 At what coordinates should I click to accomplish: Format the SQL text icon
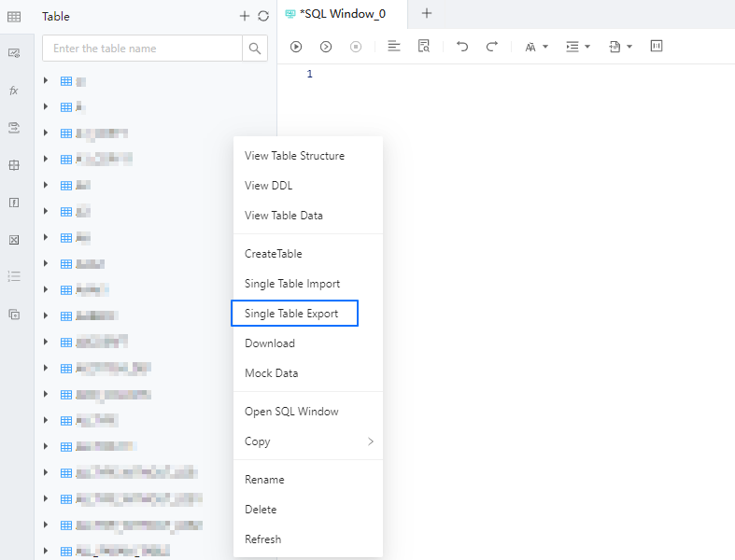point(394,46)
